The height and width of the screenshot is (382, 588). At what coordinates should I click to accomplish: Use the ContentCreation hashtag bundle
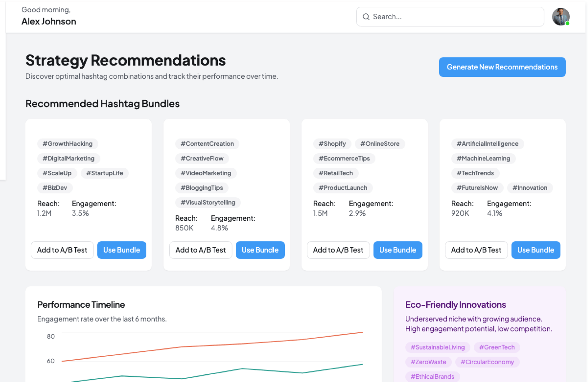tap(260, 250)
